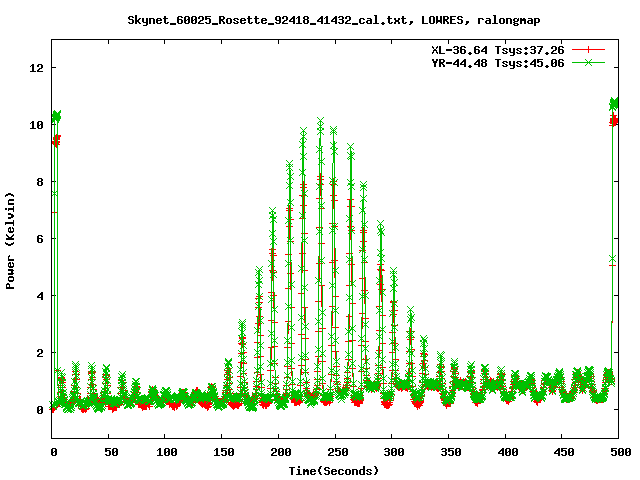
Task: Click x-axis tick label 50
Action: point(111,452)
